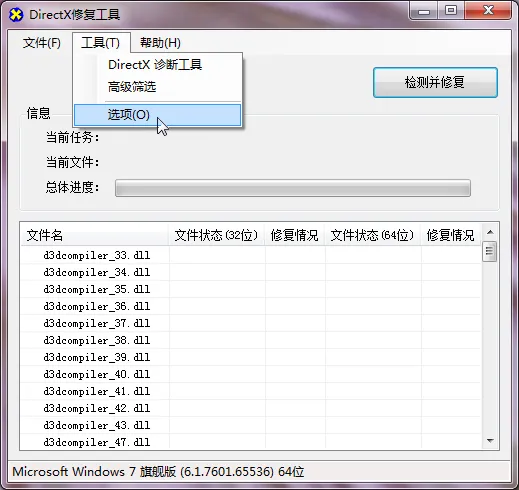Click 文件状态(64位) column header
The image size is (519, 490).
pos(373,235)
